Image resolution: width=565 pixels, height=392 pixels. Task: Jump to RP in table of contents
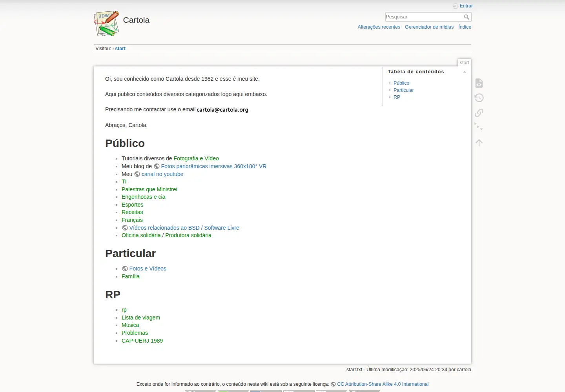pyautogui.click(x=397, y=97)
